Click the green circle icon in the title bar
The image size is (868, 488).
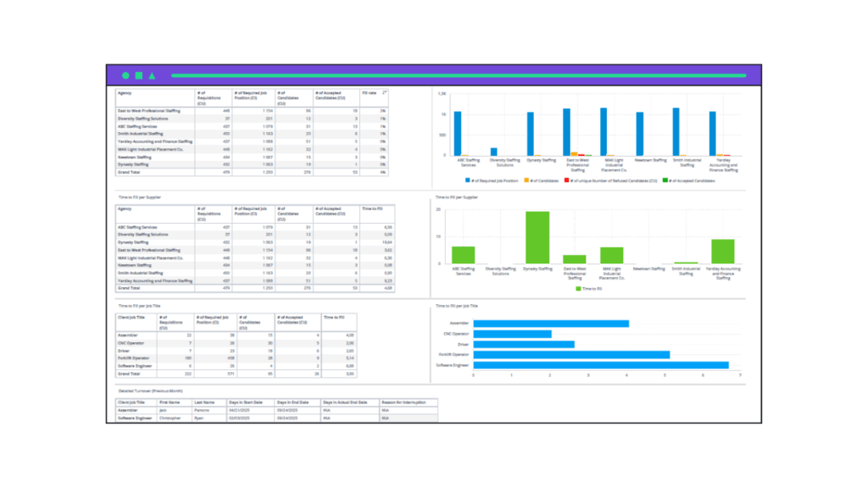(x=125, y=75)
